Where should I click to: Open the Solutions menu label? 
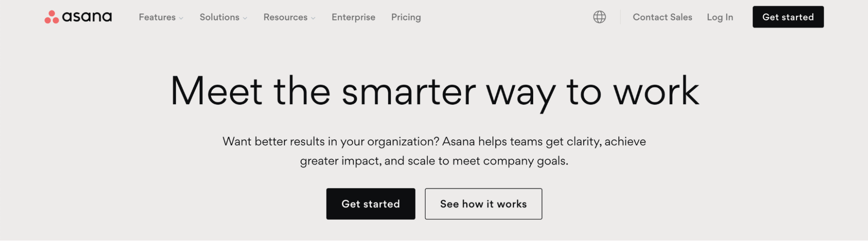pos(219,17)
